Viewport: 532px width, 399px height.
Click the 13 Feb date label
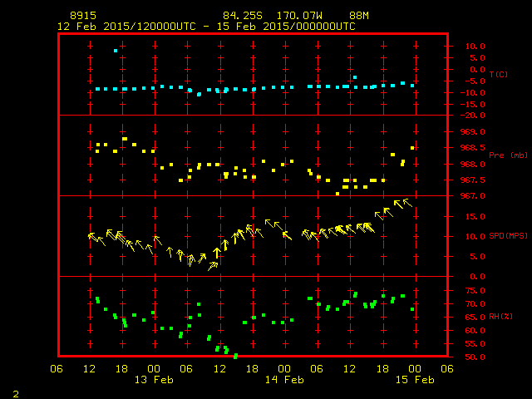click(x=154, y=379)
